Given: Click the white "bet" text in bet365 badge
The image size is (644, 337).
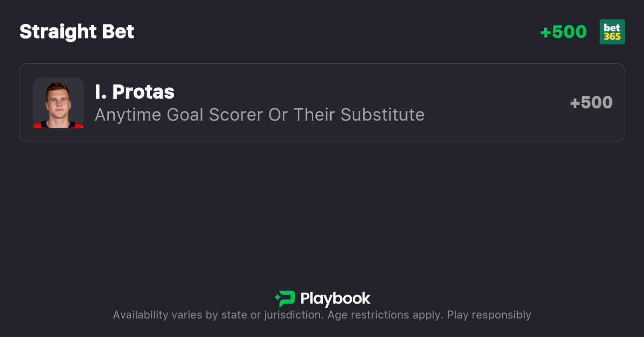Looking at the screenshot, I should (612, 27).
